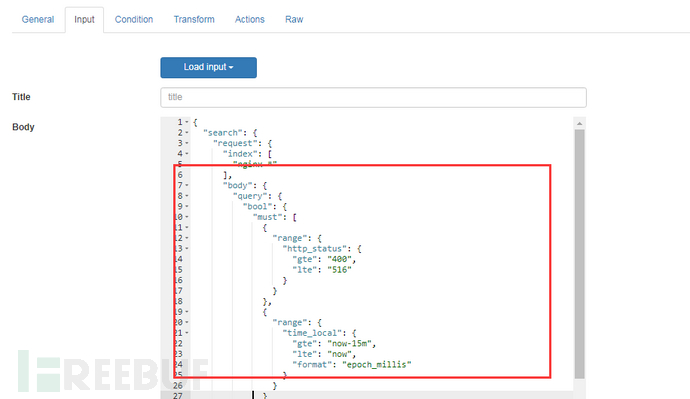Collapse the "request" block on line 3
690x399 pixels.
pyautogui.click(x=187, y=143)
